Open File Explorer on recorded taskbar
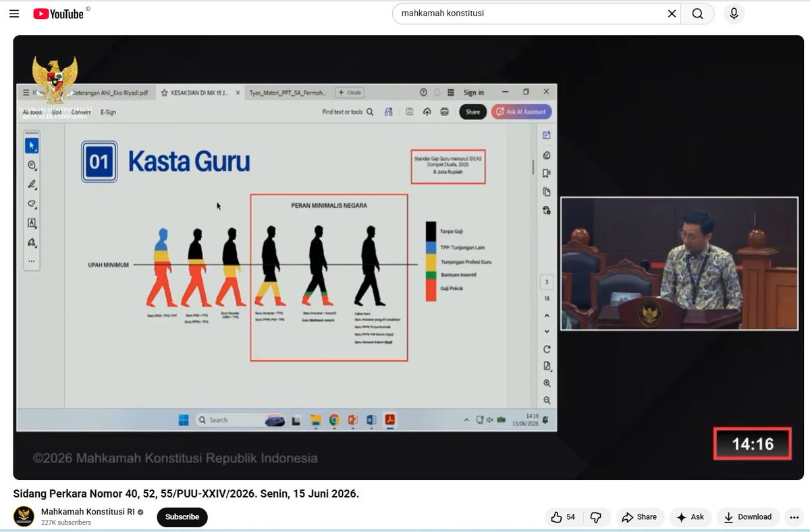The width and height of the screenshot is (810, 532). tap(315, 420)
